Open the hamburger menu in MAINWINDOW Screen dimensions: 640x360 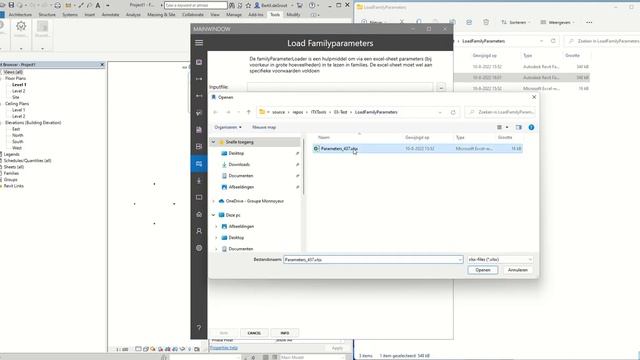pyautogui.click(x=199, y=43)
